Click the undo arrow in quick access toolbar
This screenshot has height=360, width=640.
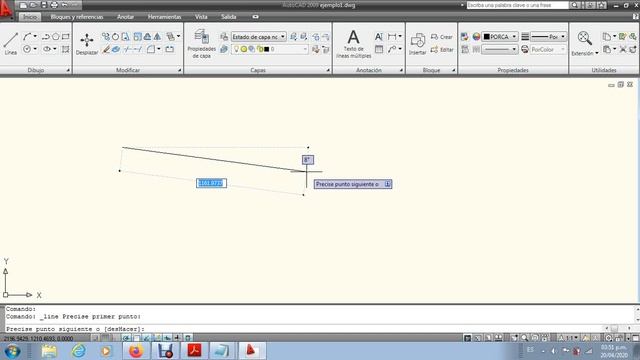pos(64,5)
